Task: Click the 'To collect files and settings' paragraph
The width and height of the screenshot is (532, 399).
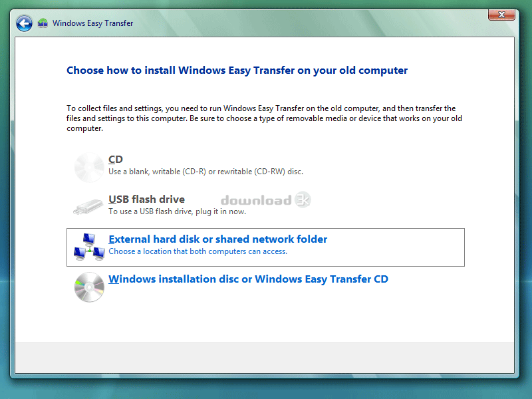Action: pyautogui.click(x=264, y=118)
